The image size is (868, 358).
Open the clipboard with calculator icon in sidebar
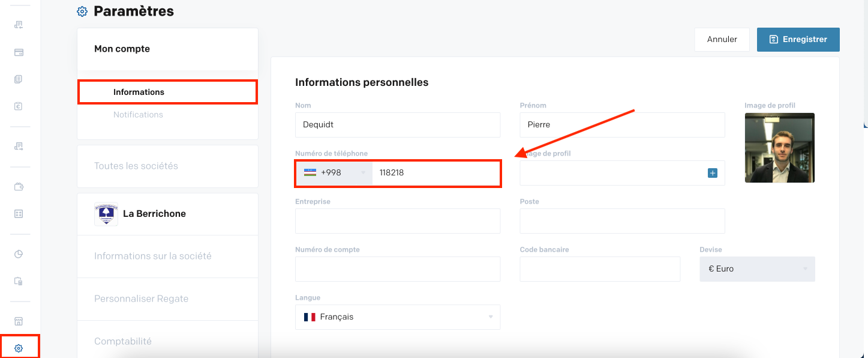point(19,281)
